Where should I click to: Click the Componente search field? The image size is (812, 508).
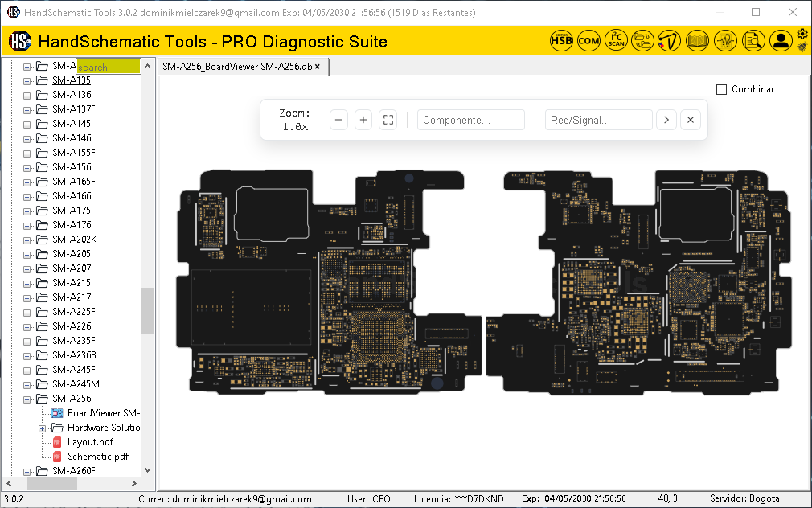point(471,120)
